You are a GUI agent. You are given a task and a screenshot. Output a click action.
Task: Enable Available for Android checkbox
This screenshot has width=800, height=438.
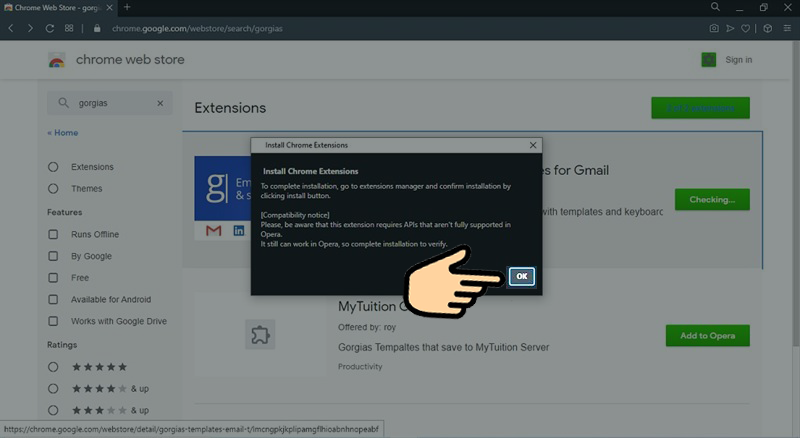(53, 299)
